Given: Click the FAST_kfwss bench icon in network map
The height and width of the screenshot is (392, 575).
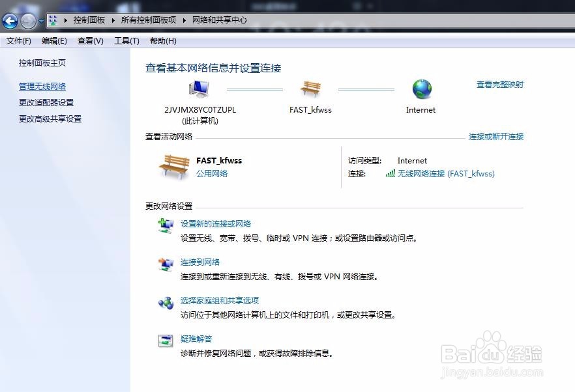Looking at the screenshot, I should point(310,89).
